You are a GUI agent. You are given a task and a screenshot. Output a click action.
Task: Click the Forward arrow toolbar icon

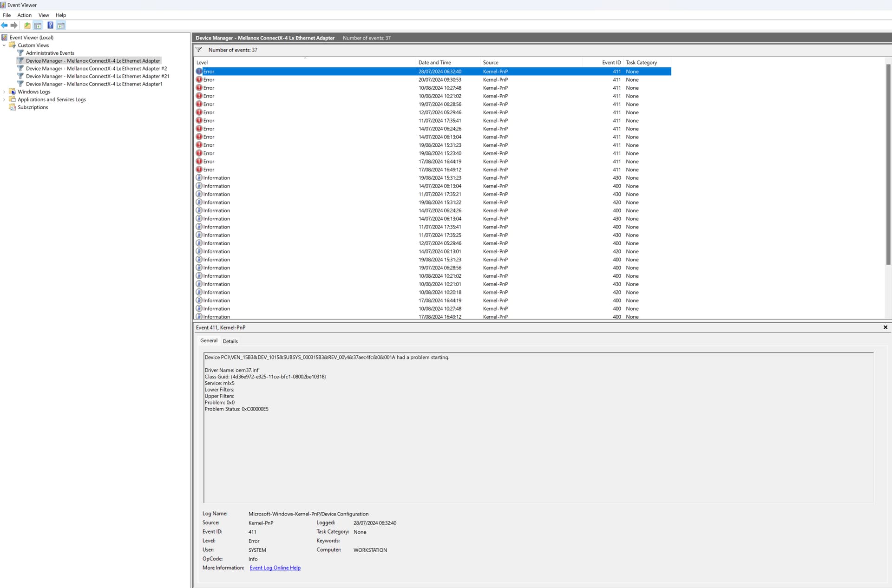coord(14,26)
